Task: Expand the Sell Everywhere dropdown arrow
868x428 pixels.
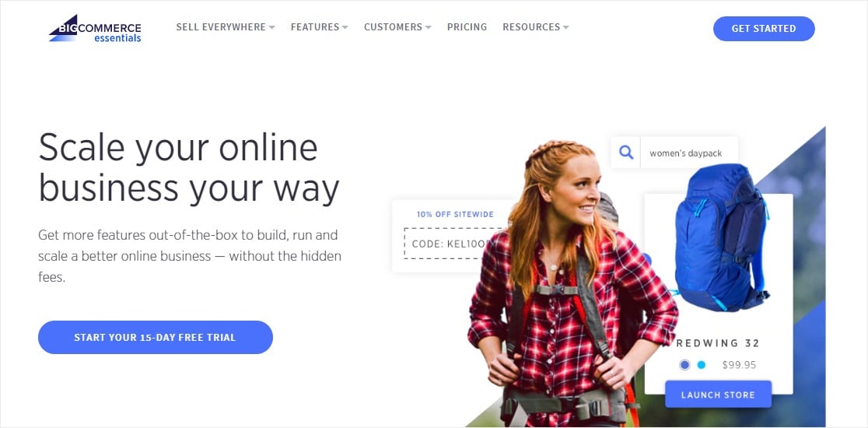Action: (271, 27)
